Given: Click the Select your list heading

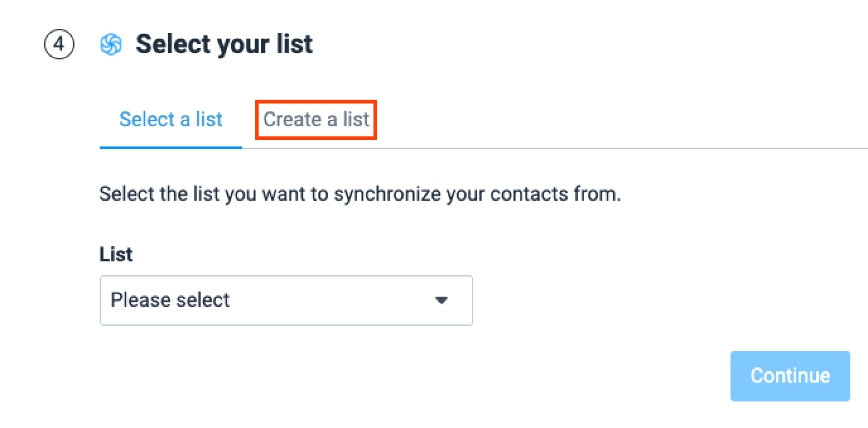Looking at the screenshot, I should [x=224, y=44].
